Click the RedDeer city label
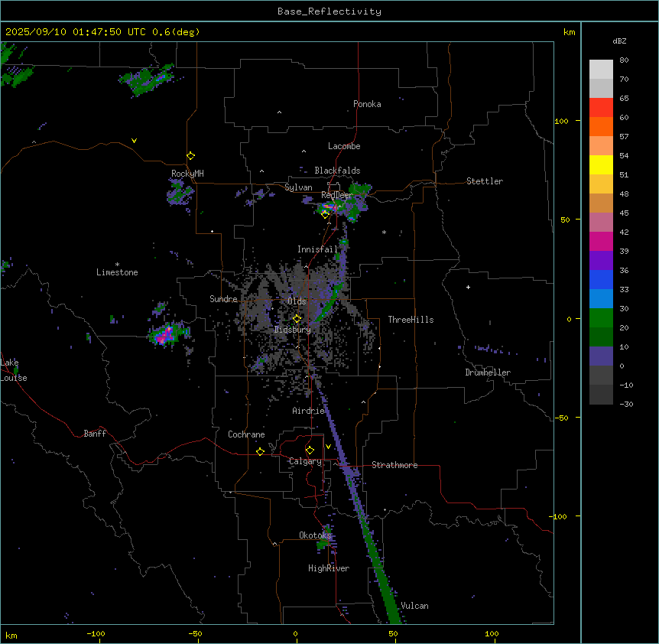Viewport: 659px width, 644px height. (x=336, y=195)
